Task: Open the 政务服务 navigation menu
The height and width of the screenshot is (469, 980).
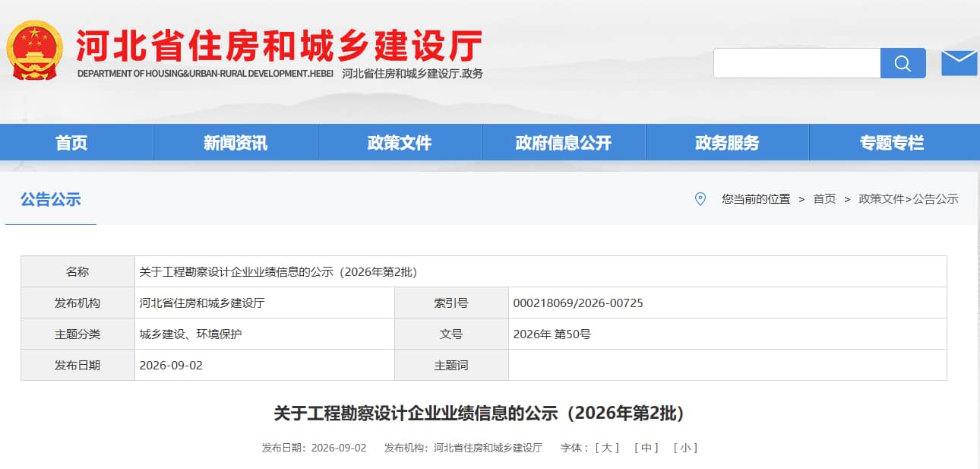Action: [727, 142]
